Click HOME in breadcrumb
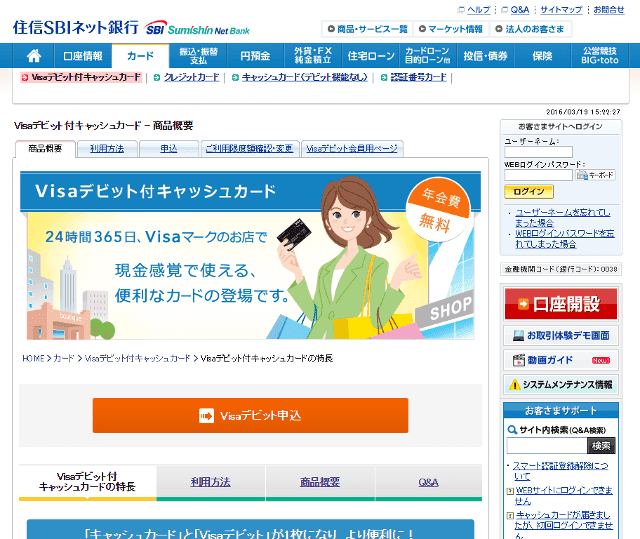Viewport: 640px width, 539px height. point(33,358)
